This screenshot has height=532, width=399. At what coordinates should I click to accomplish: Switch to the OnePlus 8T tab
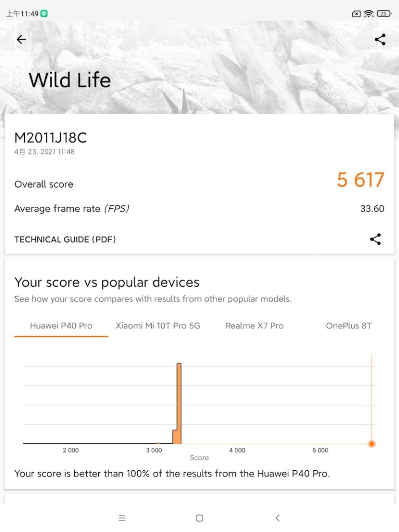point(349,326)
